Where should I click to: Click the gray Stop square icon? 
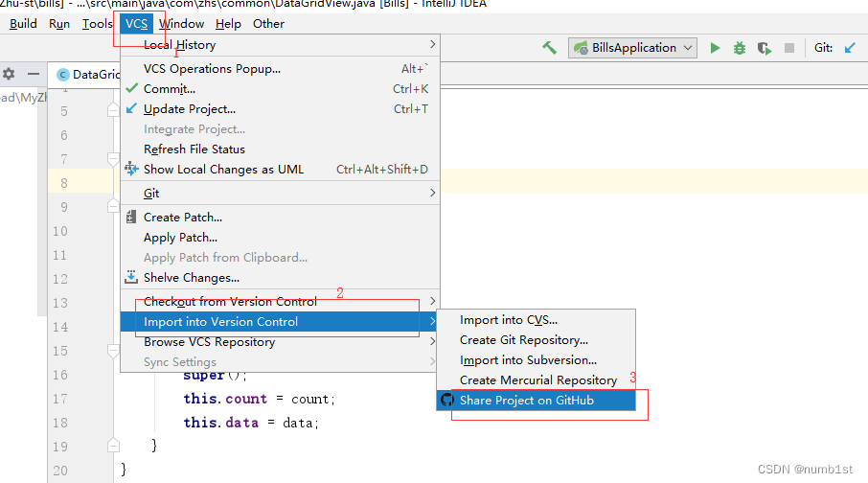pos(789,48)
